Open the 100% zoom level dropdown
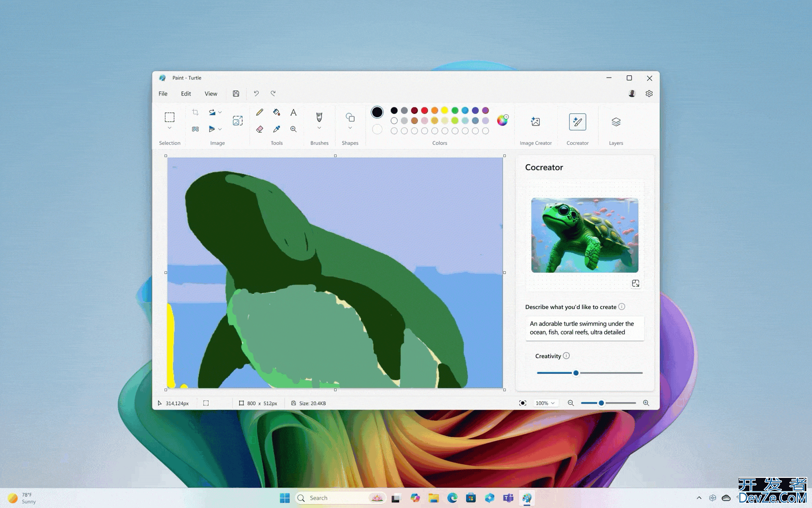The image size is (812, 508). pyautogui.click(x=546, y=403)
